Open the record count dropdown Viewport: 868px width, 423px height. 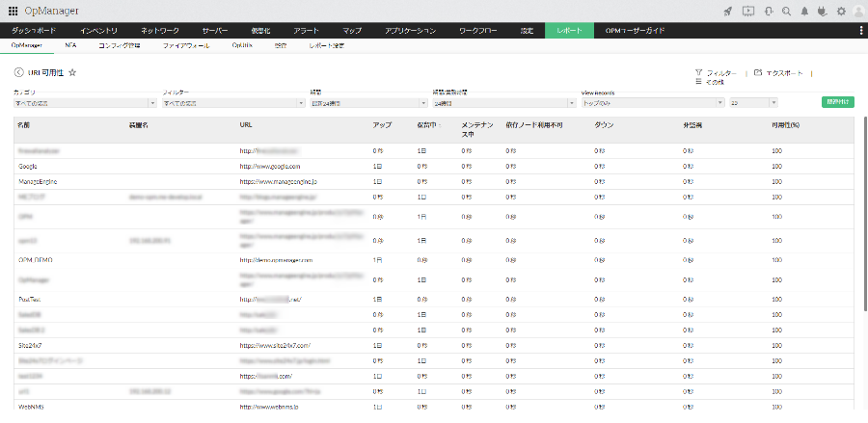click(x=754, y=103)
